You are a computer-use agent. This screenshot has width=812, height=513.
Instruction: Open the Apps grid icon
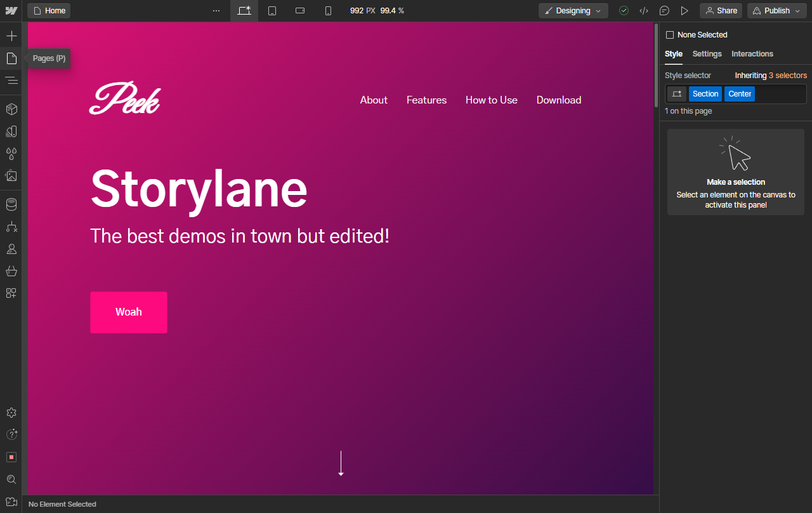point(11,293)
